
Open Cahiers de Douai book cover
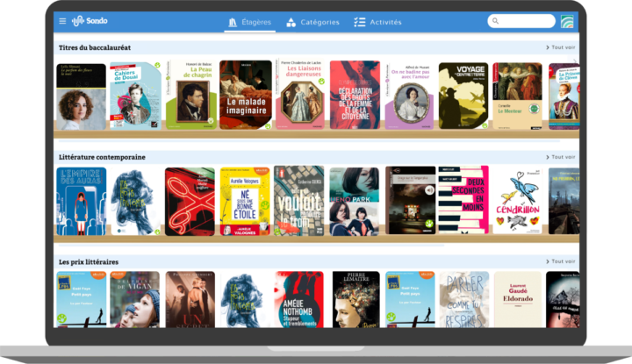[135, 96]
